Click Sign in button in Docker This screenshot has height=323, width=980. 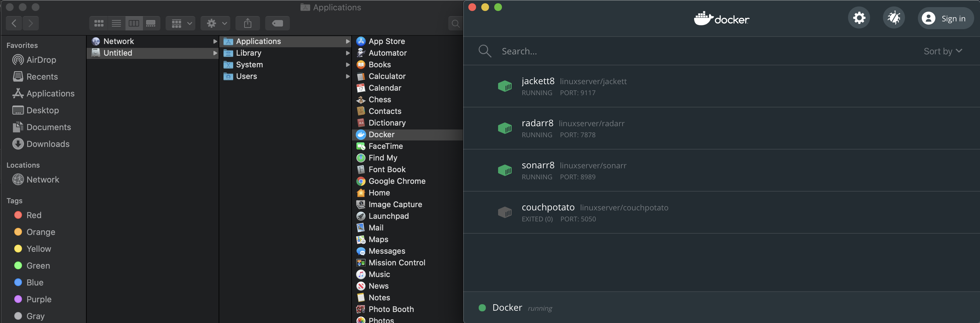tap(946, 18)
